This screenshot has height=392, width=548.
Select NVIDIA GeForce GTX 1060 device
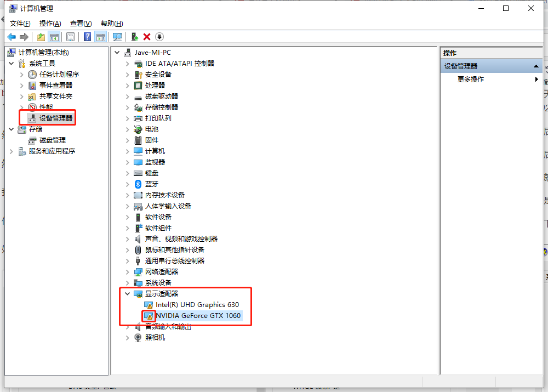click(198, 316)
